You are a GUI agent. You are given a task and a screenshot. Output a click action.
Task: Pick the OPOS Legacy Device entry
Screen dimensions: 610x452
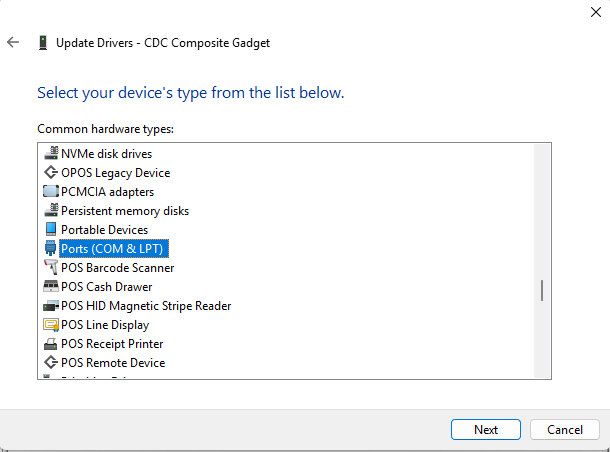pyautogui.click(x=115, y=173)
